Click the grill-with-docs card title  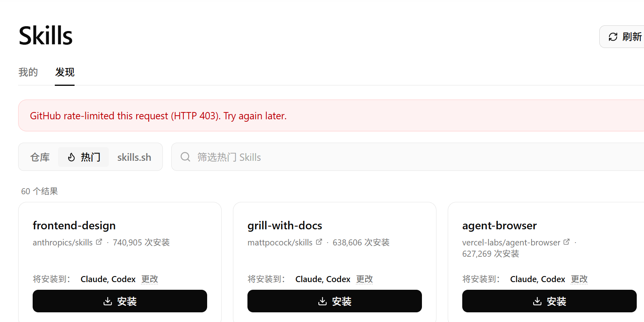click(x=285, y=226)
